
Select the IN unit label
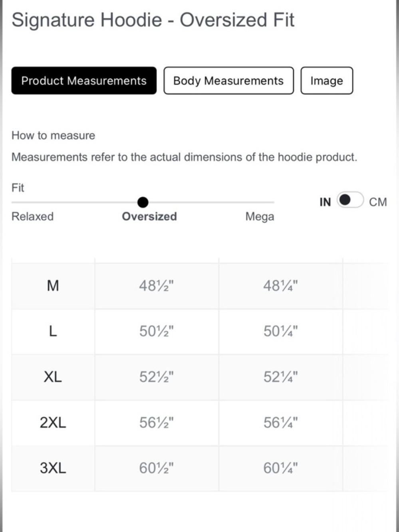(325, 202)
